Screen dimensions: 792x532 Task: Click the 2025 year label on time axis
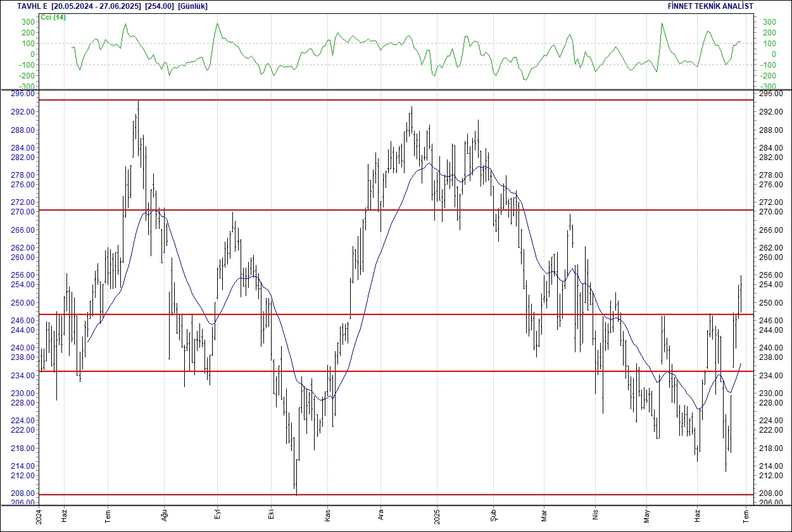[437, 516]
